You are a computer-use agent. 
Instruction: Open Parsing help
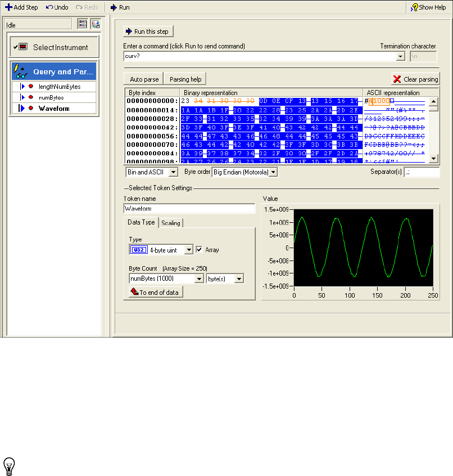(185, 79)
